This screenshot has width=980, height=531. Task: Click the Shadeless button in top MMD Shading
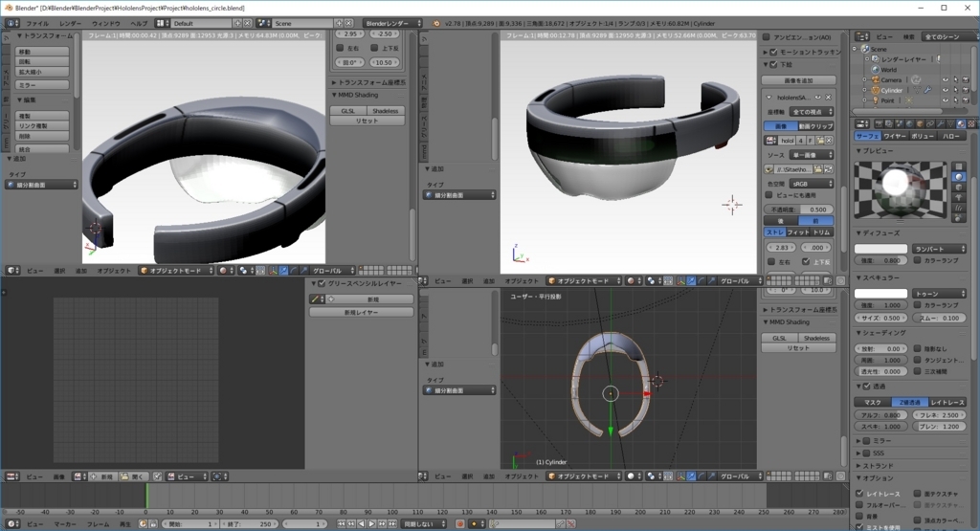pos(385,111)
